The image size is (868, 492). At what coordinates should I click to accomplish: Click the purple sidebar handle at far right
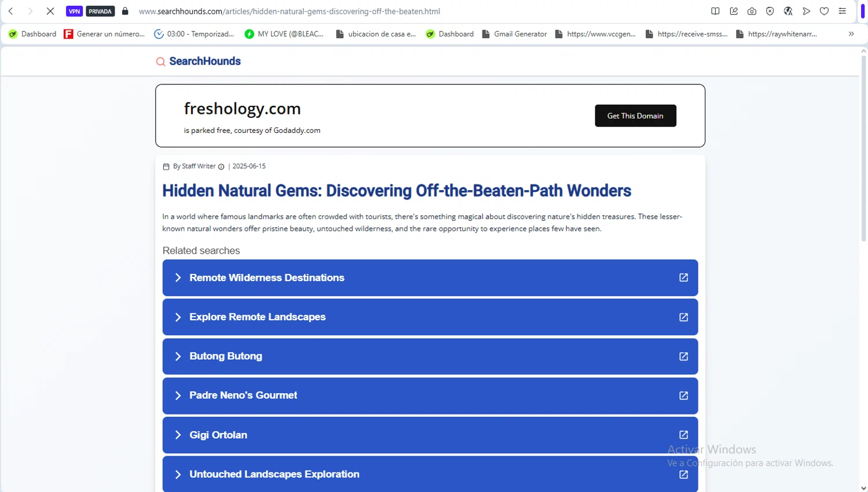pyautogui.click(x=863, y=11)
